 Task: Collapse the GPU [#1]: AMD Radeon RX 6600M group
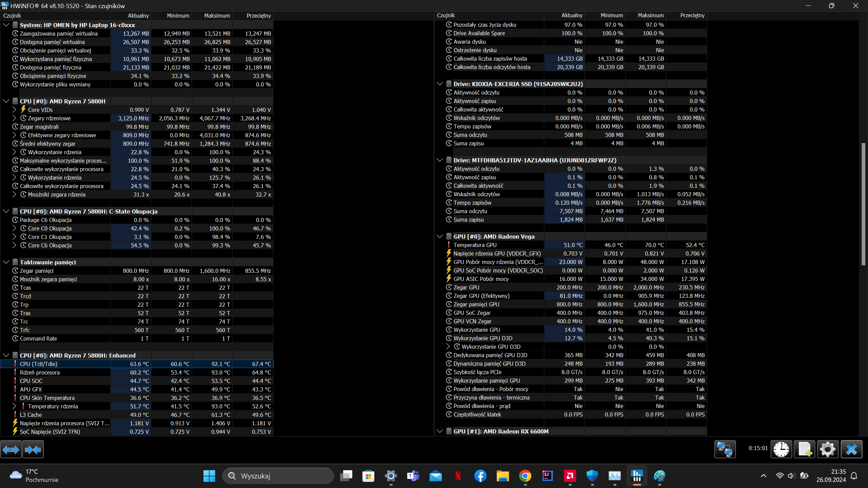pyautogui.click(x=440, y=431)
